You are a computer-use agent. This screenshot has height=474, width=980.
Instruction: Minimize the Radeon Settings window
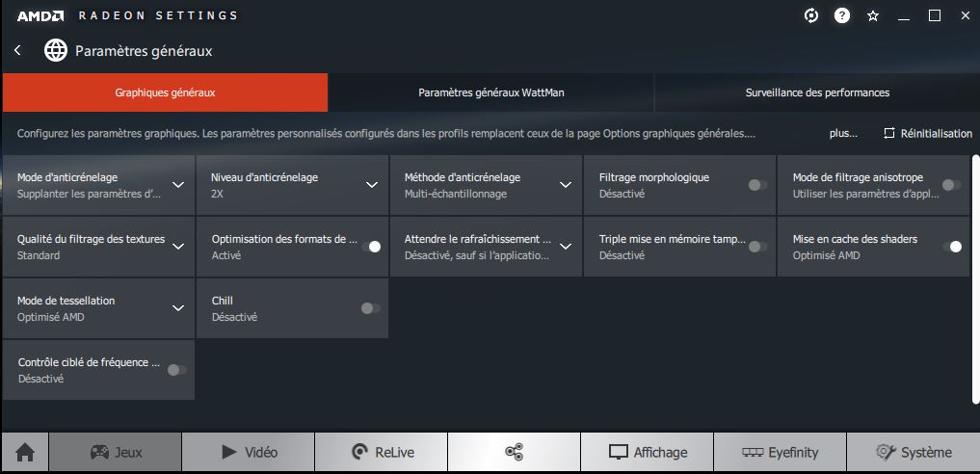[x=904, y=17]
